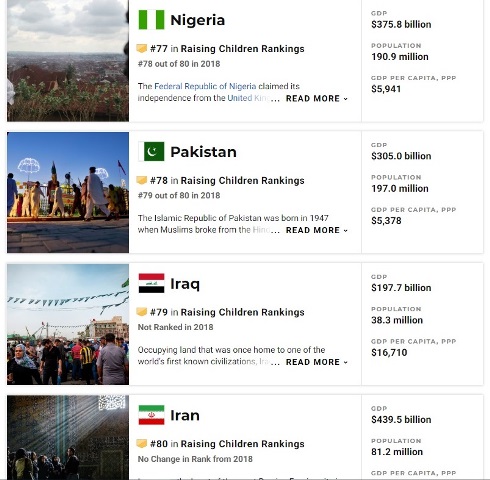Click the Nigeria flag icon
The image size is (490, 480).
tap(151, 20)
